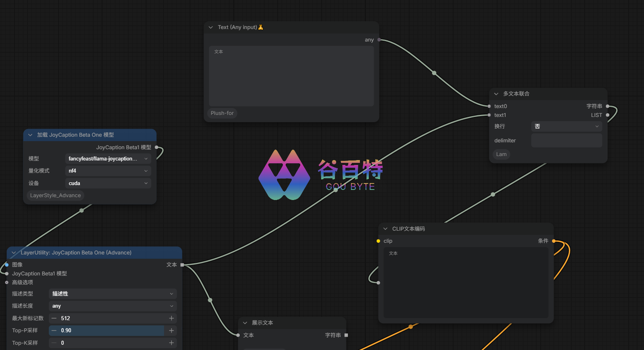
Task: Click the link midpoint dot between any and text0
Action: pyautogui.click(x=434, y=73)
